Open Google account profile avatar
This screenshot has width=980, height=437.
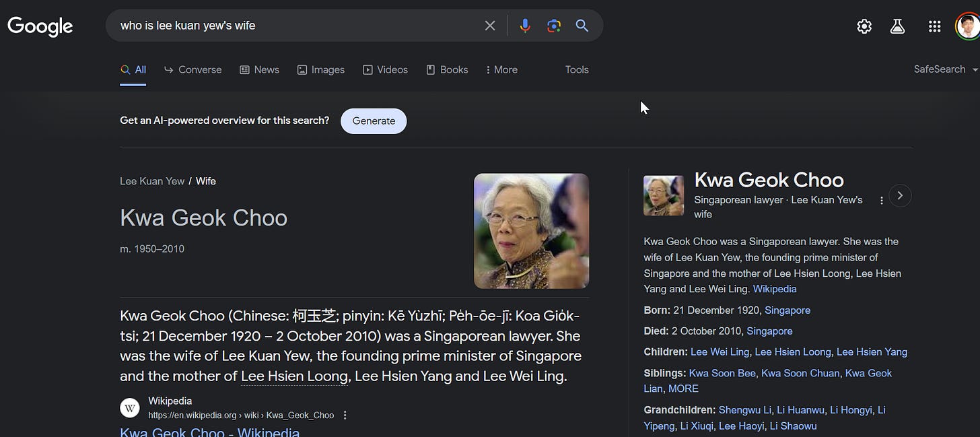point(968,26)
